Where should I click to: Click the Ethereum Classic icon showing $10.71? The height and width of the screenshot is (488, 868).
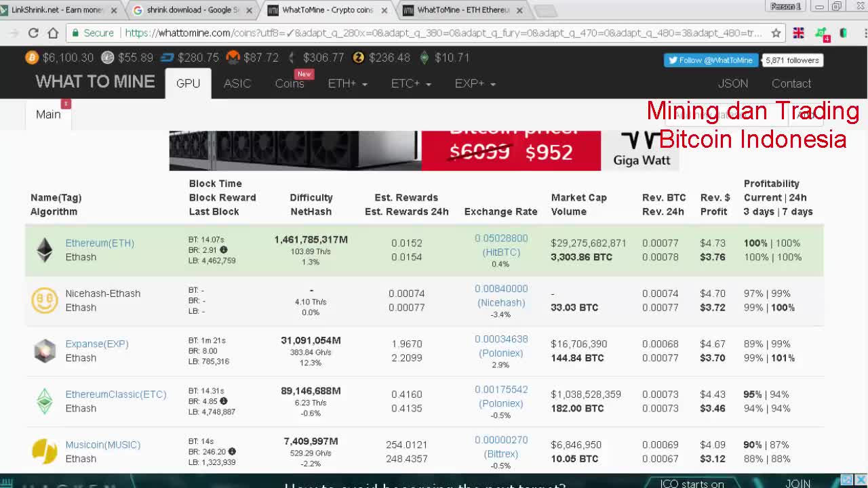click(425, 58)
